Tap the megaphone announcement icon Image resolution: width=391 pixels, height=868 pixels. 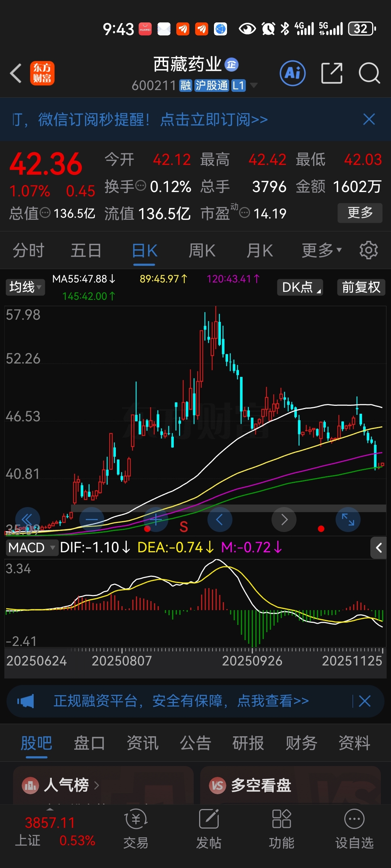(26, 701)
